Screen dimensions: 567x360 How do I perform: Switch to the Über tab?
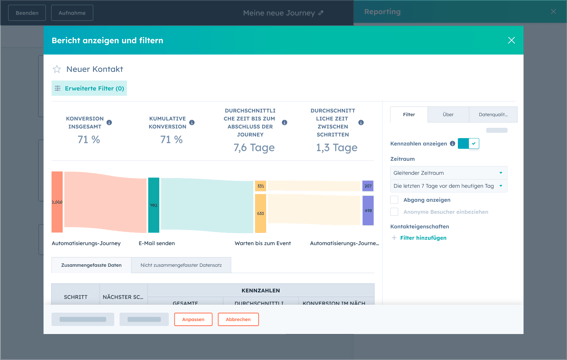pos(448,115)
